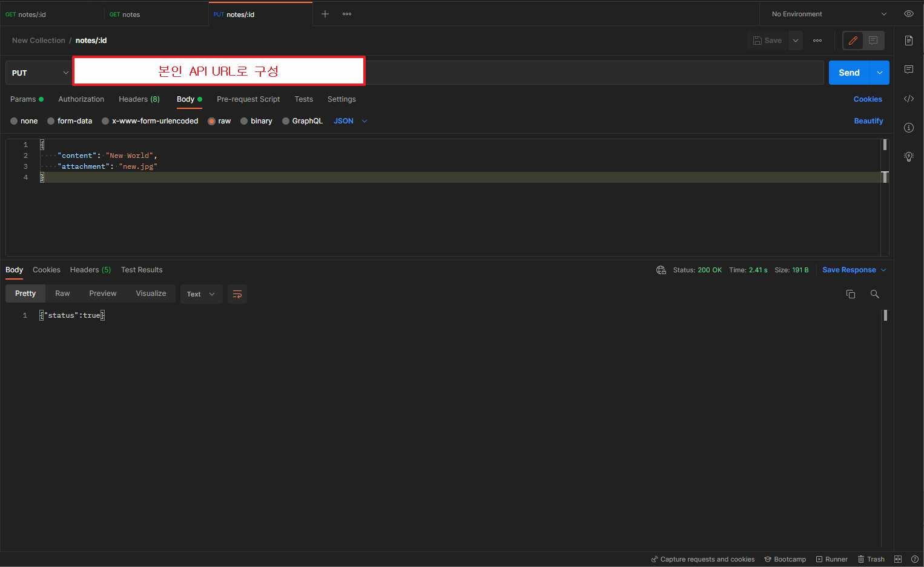924x567 pixels.
Task: Open the request Info sidebar icon
Action: click(909, 128)
